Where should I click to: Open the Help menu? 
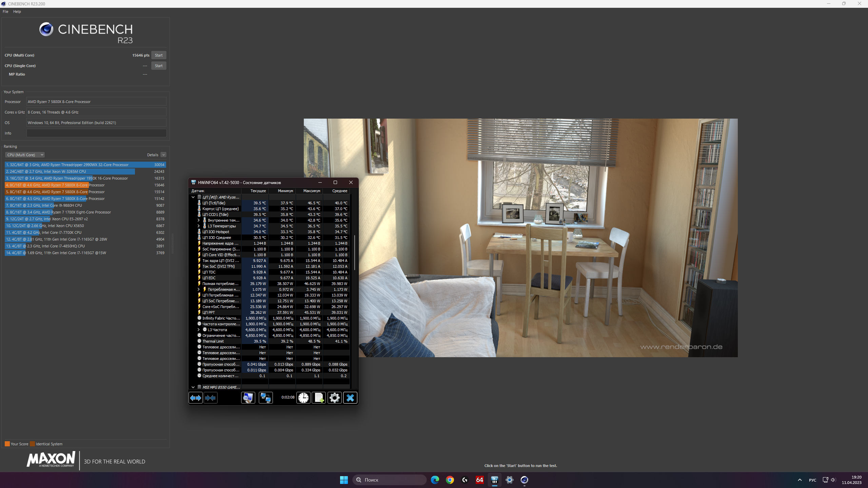(x=17, y=12)
